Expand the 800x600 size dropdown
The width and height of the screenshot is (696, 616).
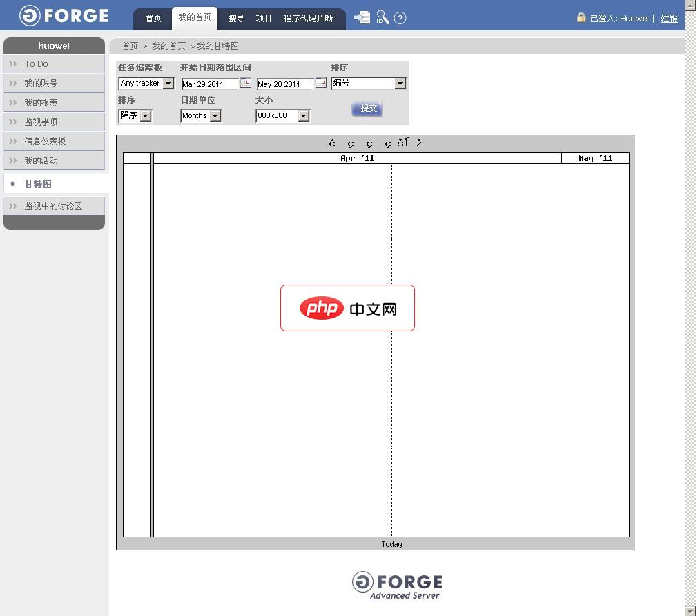[303, 116]
